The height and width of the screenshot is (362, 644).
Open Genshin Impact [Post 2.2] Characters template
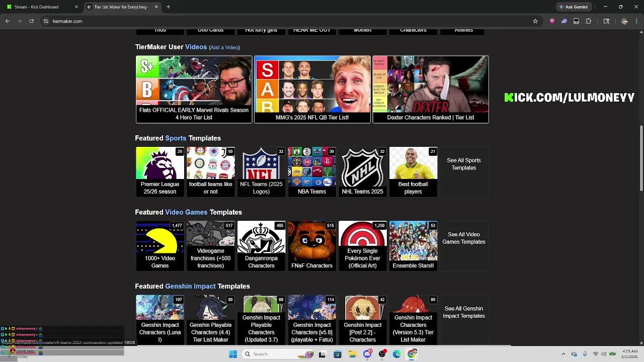tap(363, 320)
